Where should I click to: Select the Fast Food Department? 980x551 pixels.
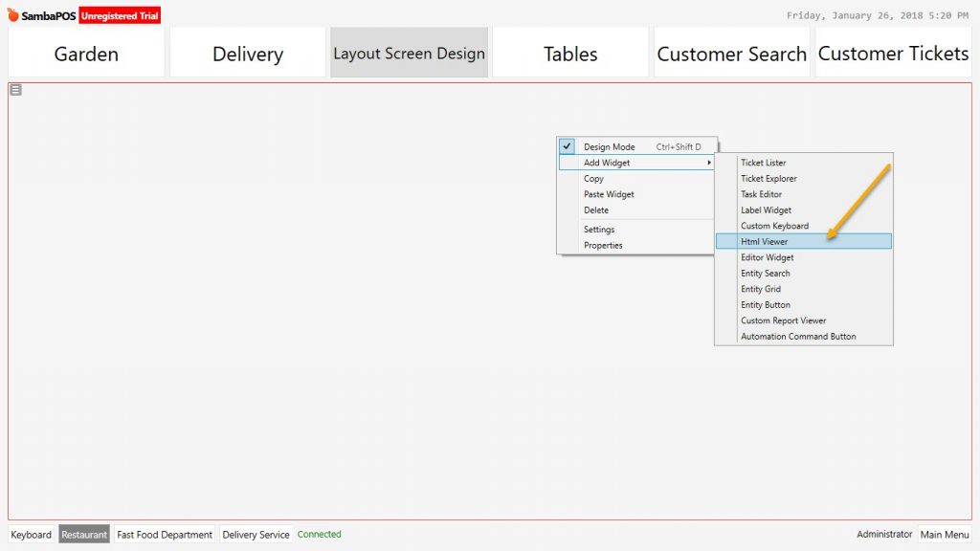pyautogui.click(x=165, y=534)
